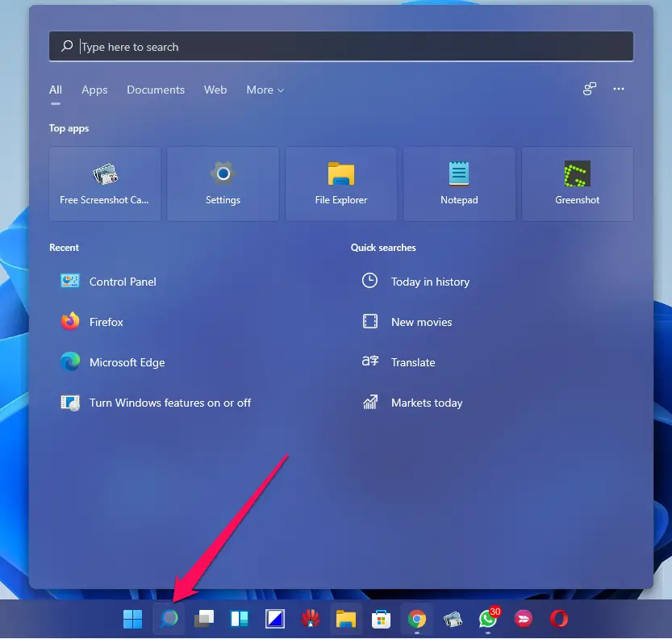Screen dimensions: 672x639
Task: Open File Explorer folder icon in taskbar
Action: coord(346,619)
